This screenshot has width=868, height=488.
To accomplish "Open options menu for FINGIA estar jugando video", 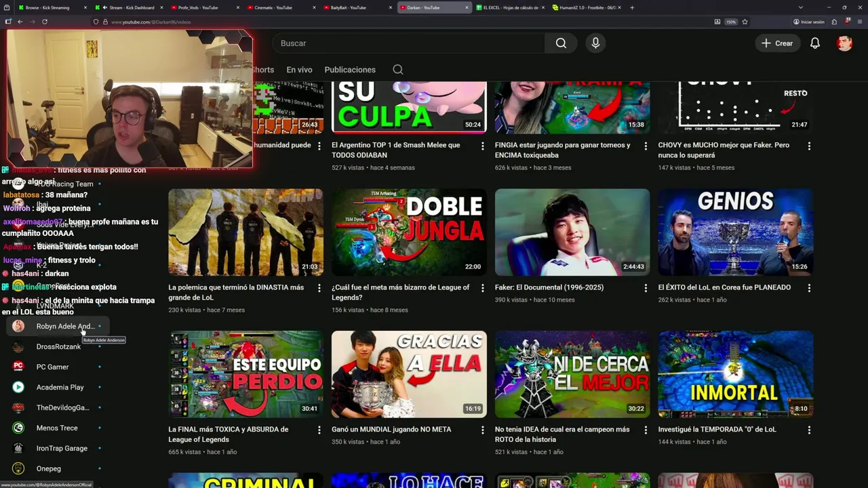I will pos(646,146).
